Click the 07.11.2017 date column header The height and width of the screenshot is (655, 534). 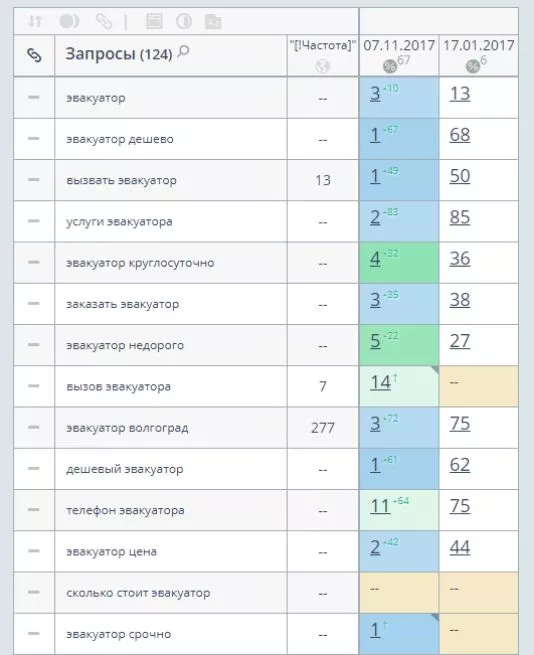point(399,45)
